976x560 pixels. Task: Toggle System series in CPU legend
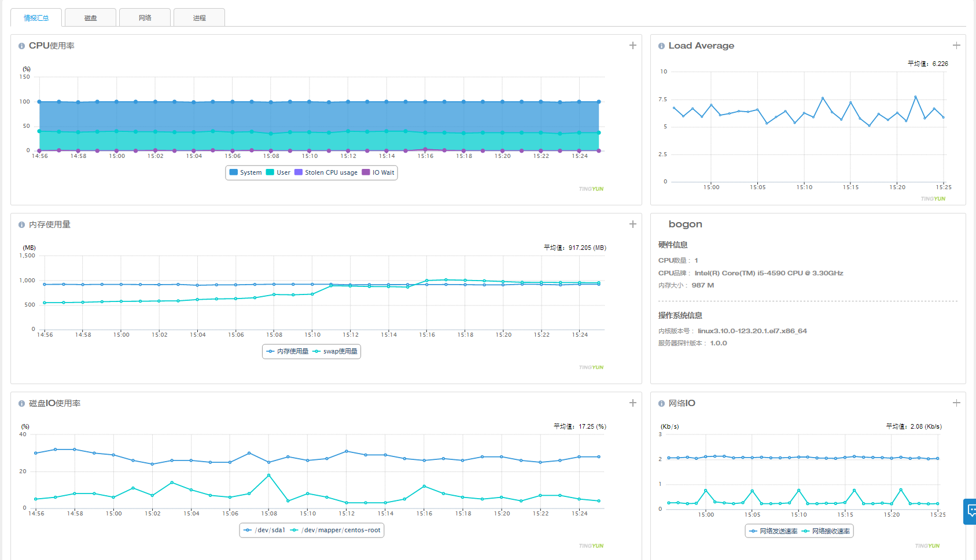click(x=245, y=172)
